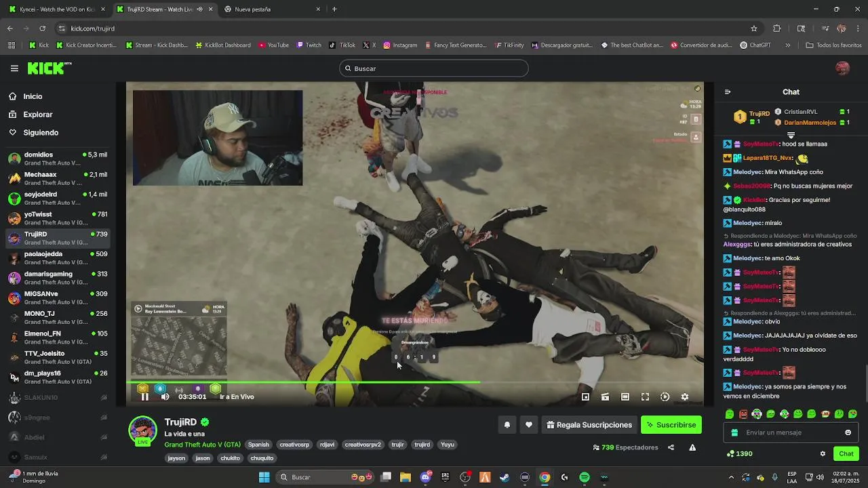868x488 pixels.
Task: Open paolaojedda channel in sidebar
Action: [x=58, y=258]
